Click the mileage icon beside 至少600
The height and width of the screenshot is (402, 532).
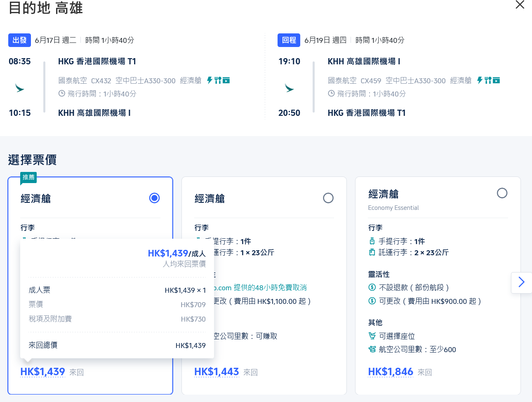point(372,349)
